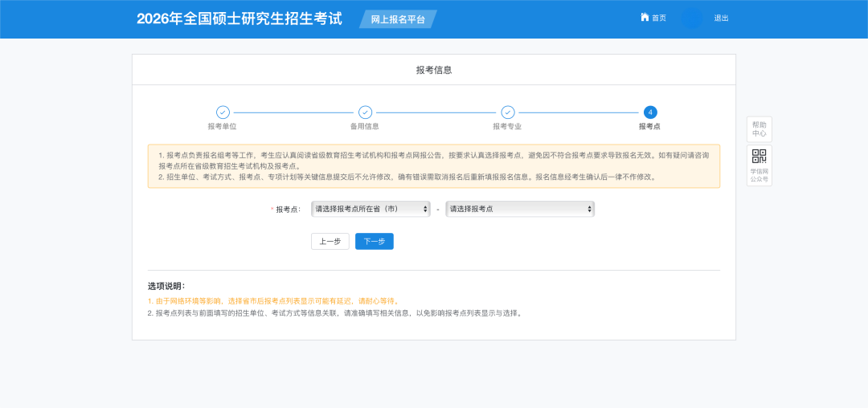Click the checkmark circle above 报考专业
Viewport: 868px width, 408px height.
[x=508, y=112]
